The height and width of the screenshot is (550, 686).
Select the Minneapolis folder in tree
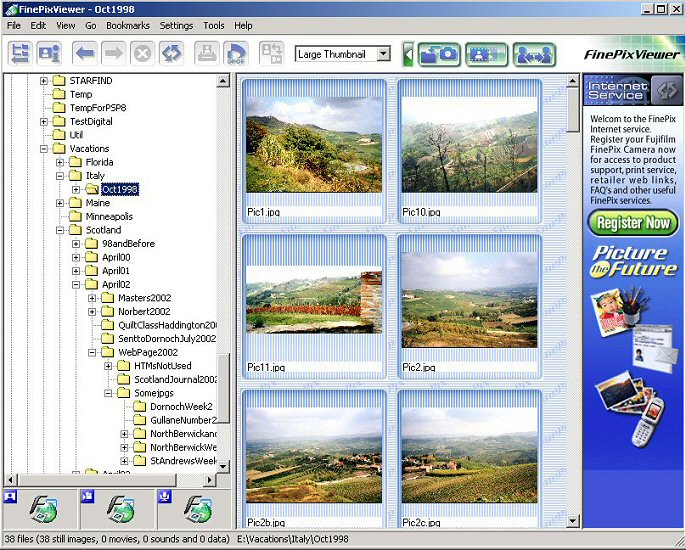109,216
